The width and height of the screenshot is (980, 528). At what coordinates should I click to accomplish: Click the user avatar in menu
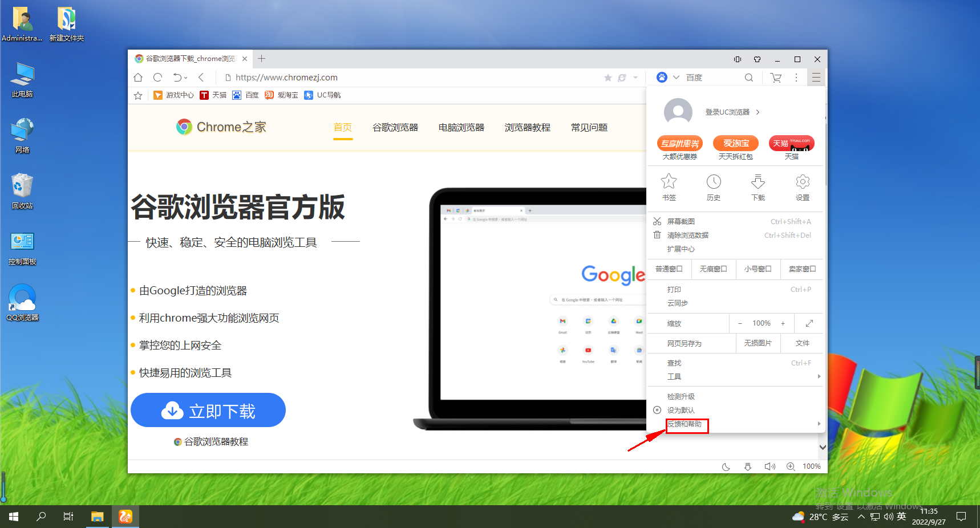point(678,112)
